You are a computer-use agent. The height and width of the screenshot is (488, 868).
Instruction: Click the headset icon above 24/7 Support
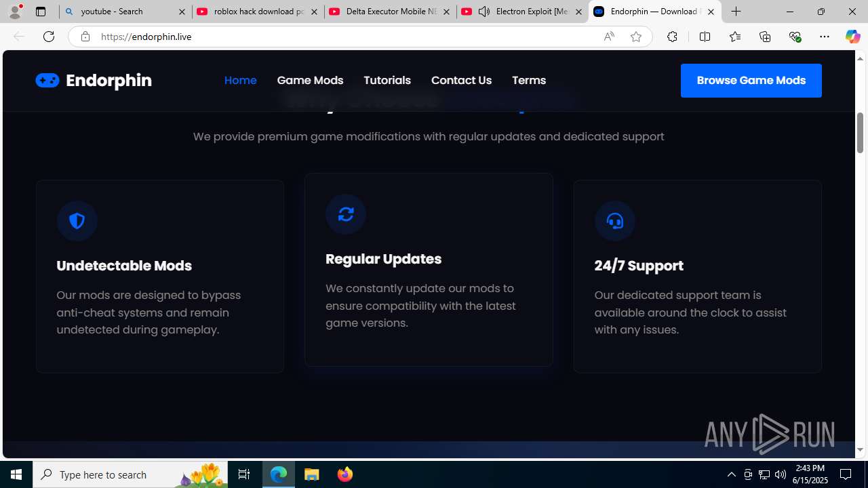tap(614, 220)
